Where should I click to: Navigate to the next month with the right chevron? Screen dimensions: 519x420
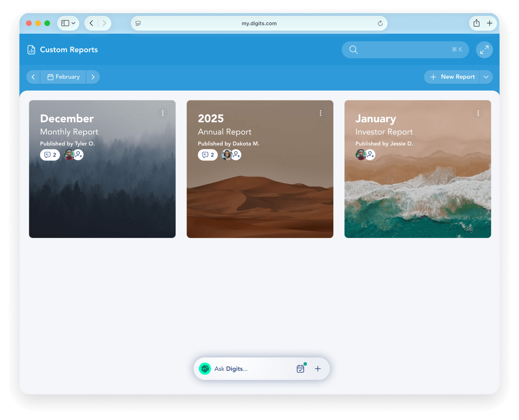(93, 77)
